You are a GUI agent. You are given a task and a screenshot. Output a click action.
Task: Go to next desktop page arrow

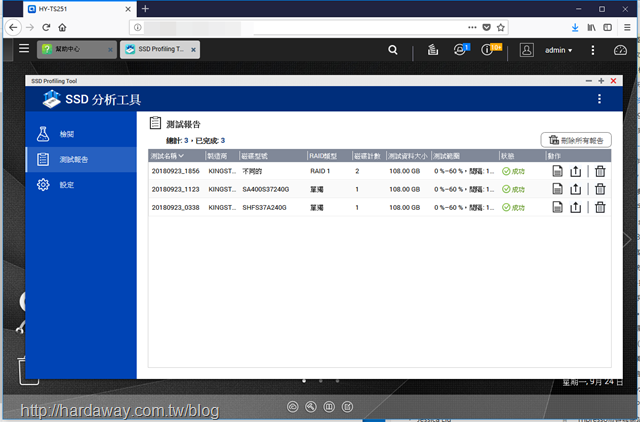pos(627,239)
